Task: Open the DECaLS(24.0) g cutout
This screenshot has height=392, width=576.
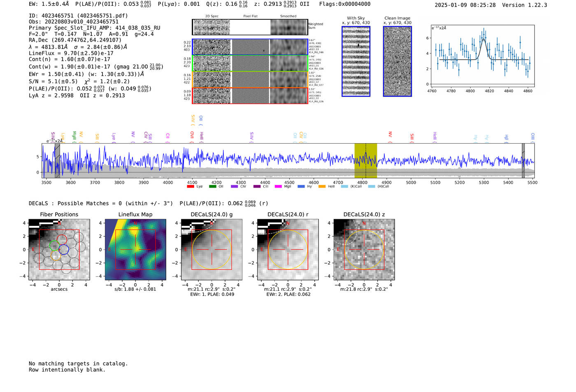Action: (x=211, y=249)
